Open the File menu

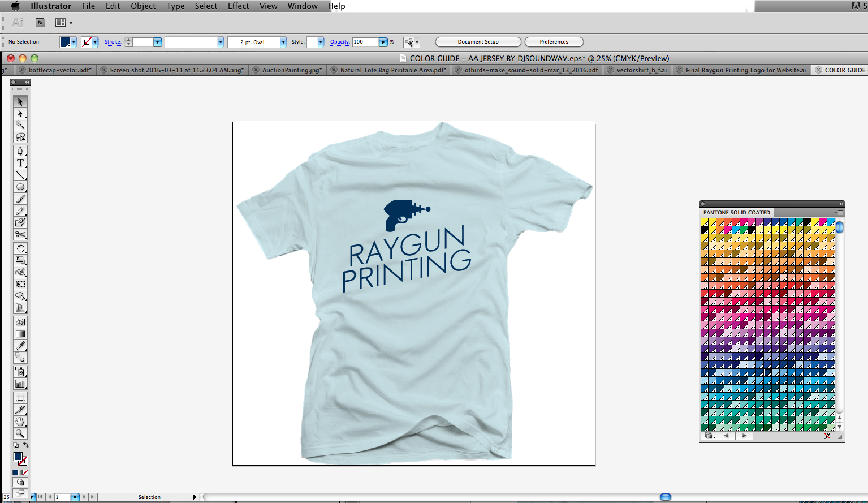click(x=88, y=6)
